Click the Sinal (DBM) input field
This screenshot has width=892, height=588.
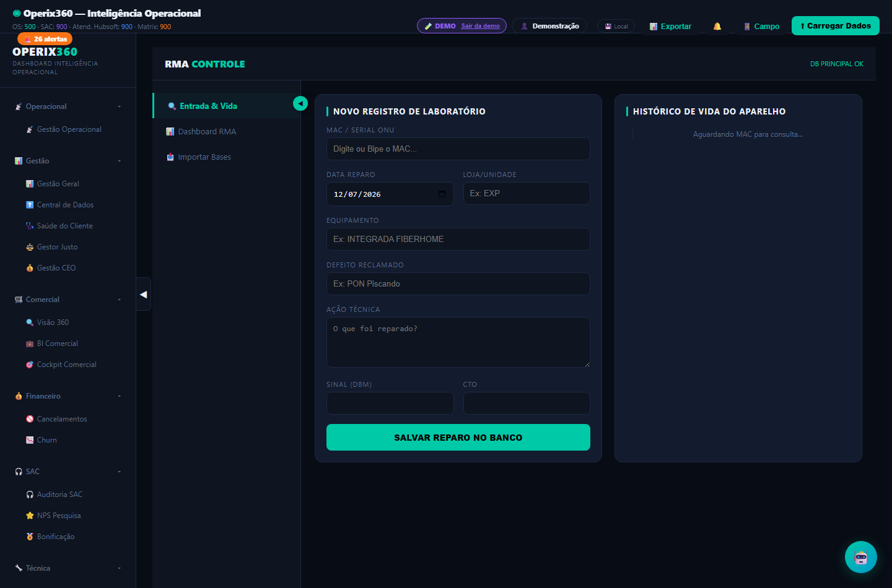tap(390, 403)
